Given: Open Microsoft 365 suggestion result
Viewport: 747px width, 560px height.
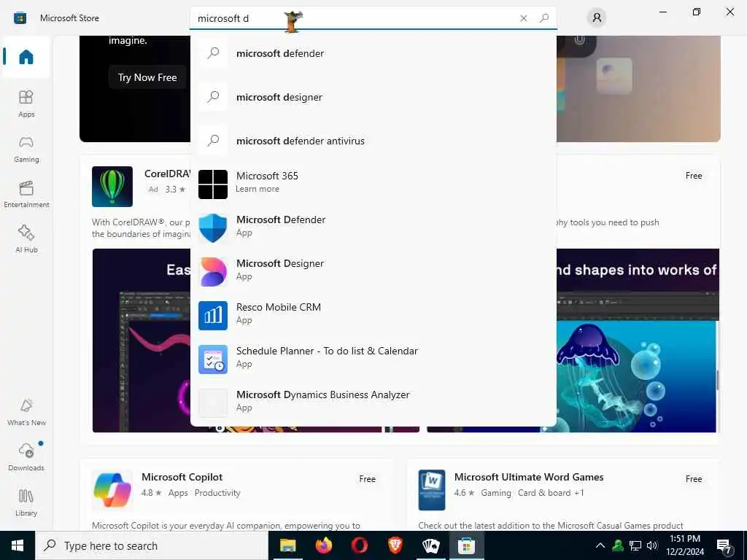Looking at the screenshot, I should pyautogui.click(x=373, y=184).
